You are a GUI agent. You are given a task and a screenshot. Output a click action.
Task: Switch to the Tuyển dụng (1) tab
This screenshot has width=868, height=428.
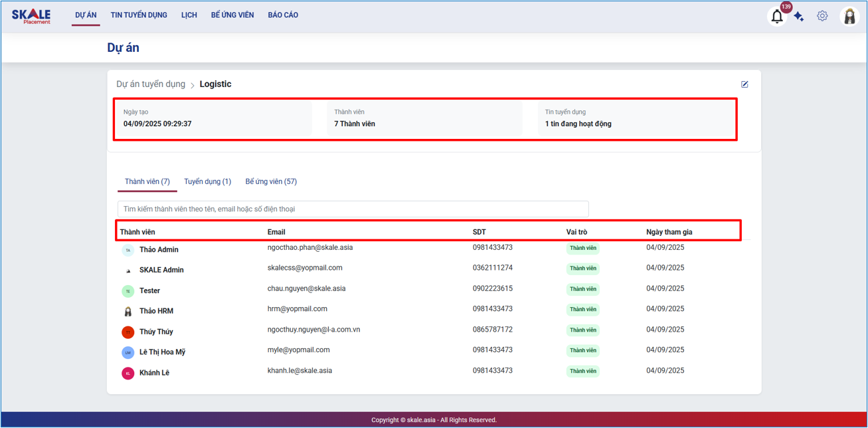coord(207,181)
